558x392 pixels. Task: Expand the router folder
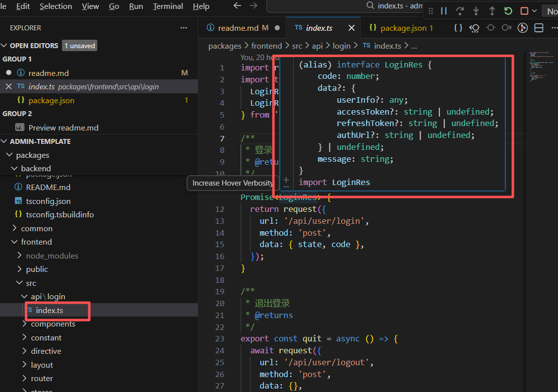tap(25, 378)
